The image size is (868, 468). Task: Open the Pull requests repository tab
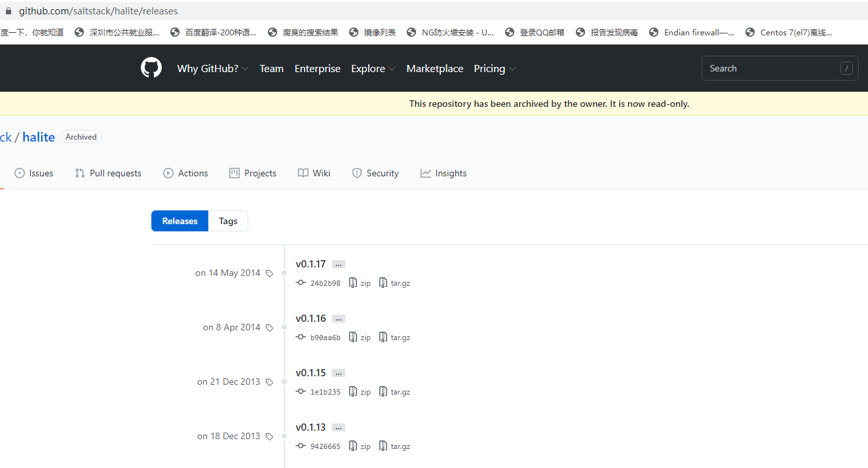(108, 173)
